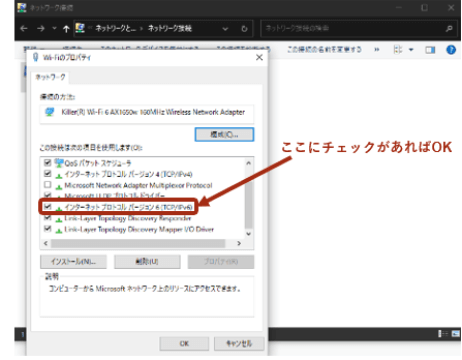
Task: Click the QoS packet scheduler icon
Action: 59,163
